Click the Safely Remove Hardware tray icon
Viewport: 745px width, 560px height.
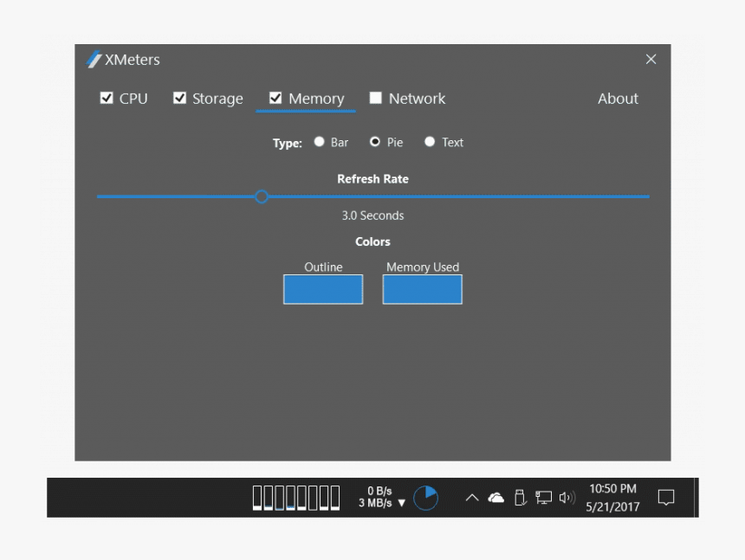click(519, 498)
